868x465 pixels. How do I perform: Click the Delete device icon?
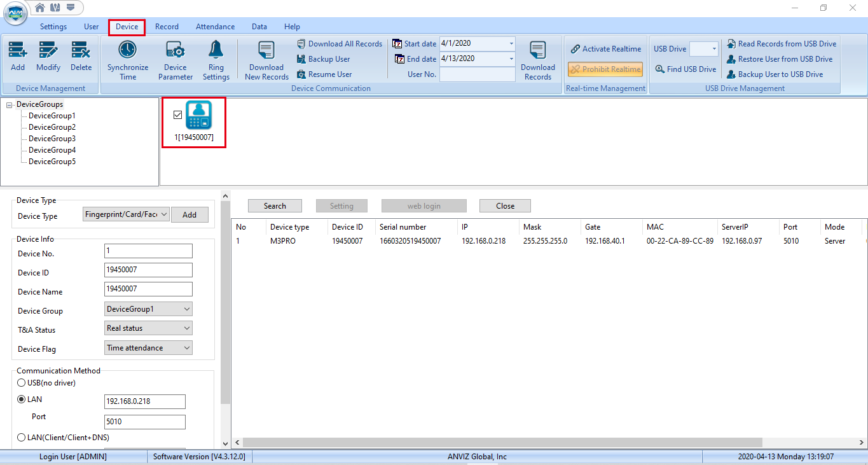click(x=81, y=50)
